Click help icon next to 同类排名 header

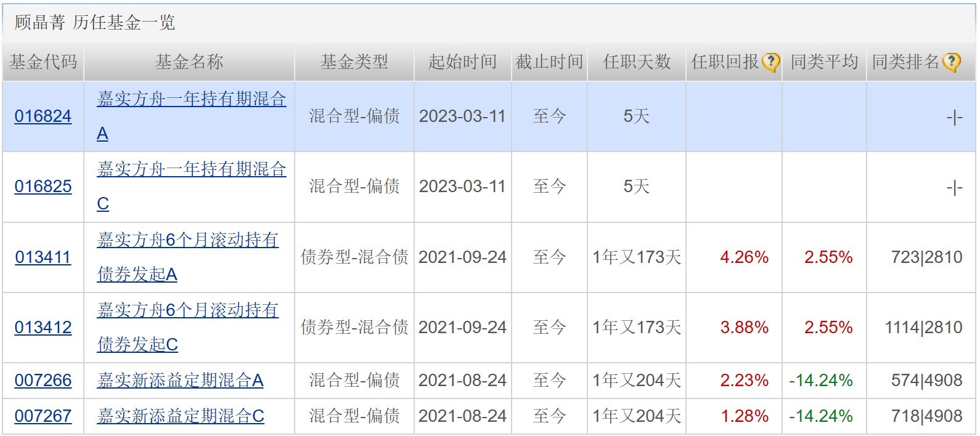(951, 62)
